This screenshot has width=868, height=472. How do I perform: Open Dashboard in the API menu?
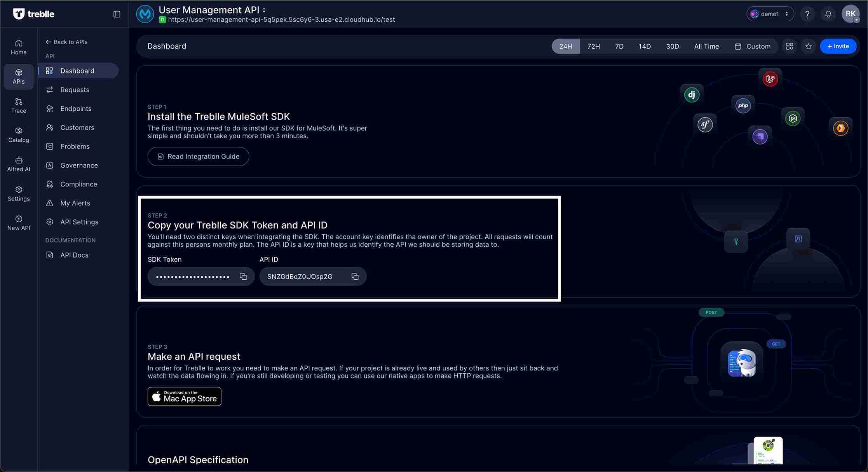pos(78,71)
